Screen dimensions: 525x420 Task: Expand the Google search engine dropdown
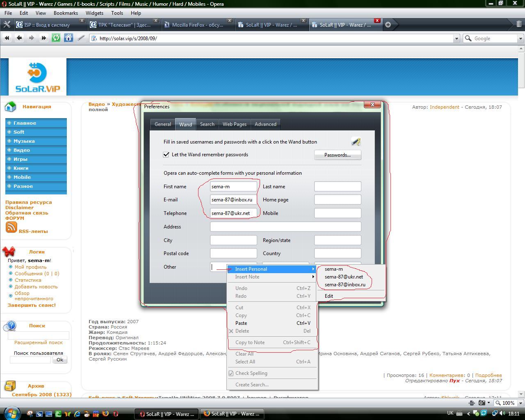pos(520,39)
